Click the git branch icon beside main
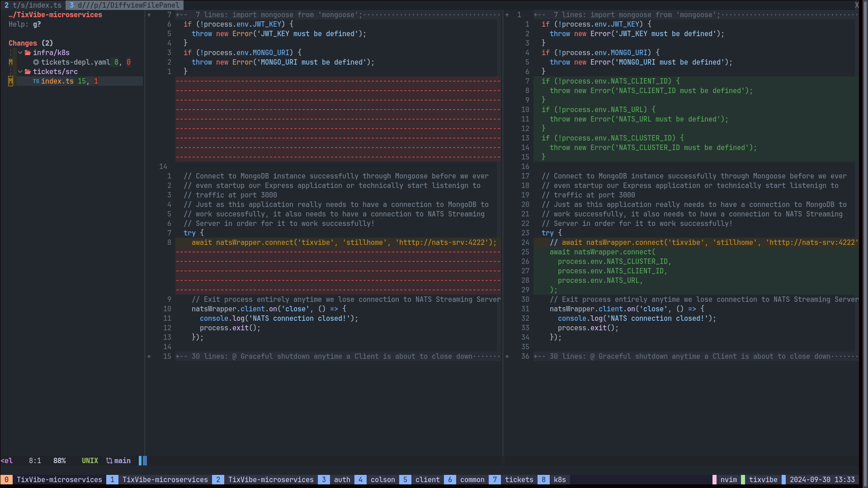The width and height of the screenshot is (868, 488). point(109,461)
